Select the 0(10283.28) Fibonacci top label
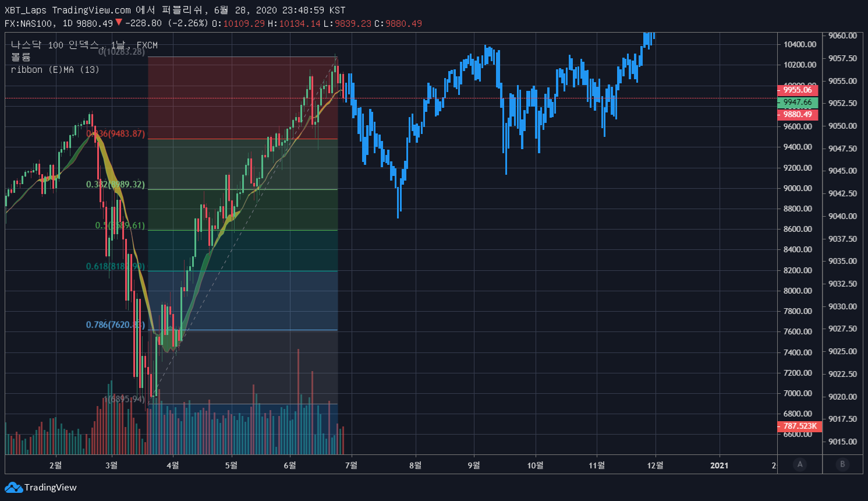This screenshot has height=501, width=868. pyautogui.click(x=122, y=52)
